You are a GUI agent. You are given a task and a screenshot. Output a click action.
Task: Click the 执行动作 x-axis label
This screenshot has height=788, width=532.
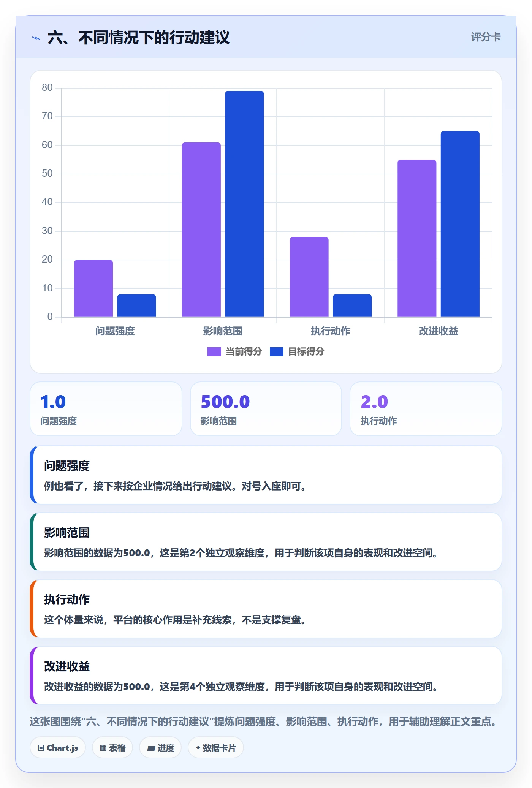(331, 331)
